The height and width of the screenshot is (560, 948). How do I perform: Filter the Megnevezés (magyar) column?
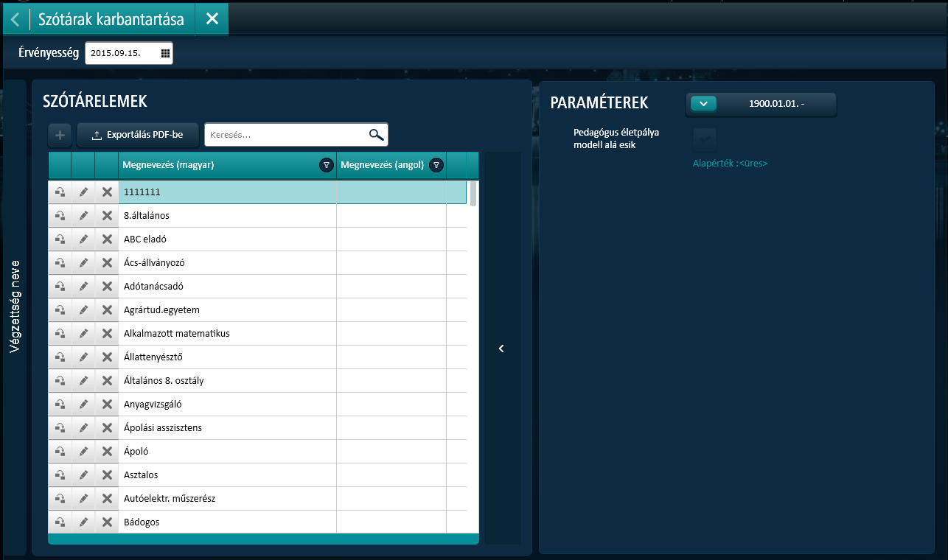[326, 165]
